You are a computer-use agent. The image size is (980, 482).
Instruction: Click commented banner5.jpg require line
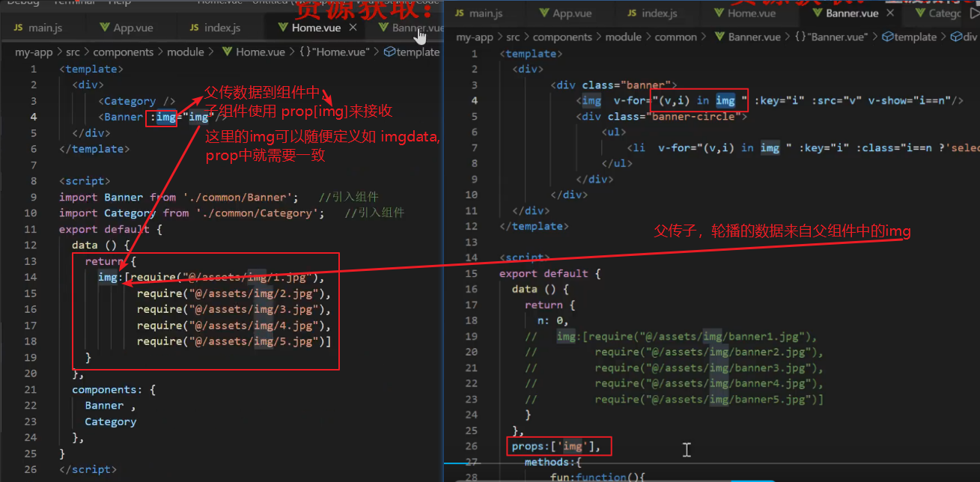click(x=674, y=399)
